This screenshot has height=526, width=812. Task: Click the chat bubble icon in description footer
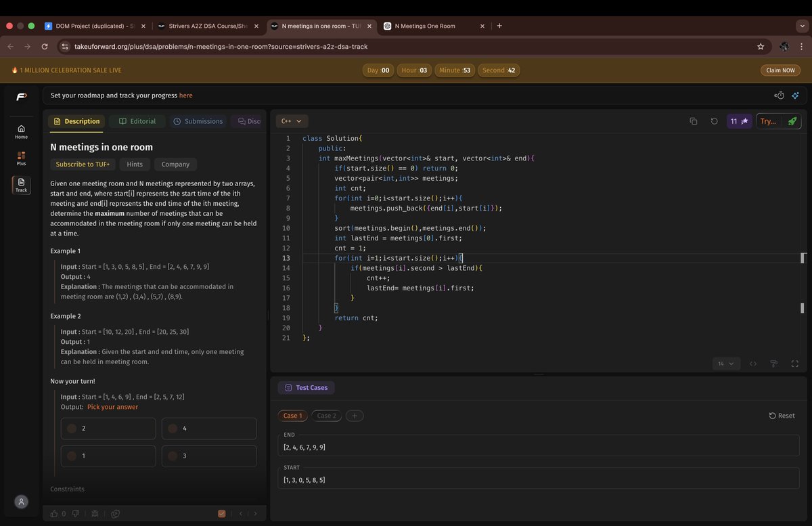(x=116, y=514)
